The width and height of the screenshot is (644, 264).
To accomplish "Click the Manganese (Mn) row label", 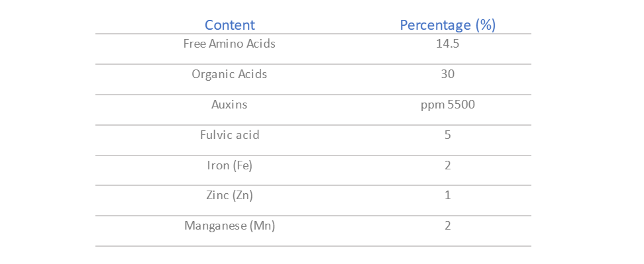I will coord(229,226).
